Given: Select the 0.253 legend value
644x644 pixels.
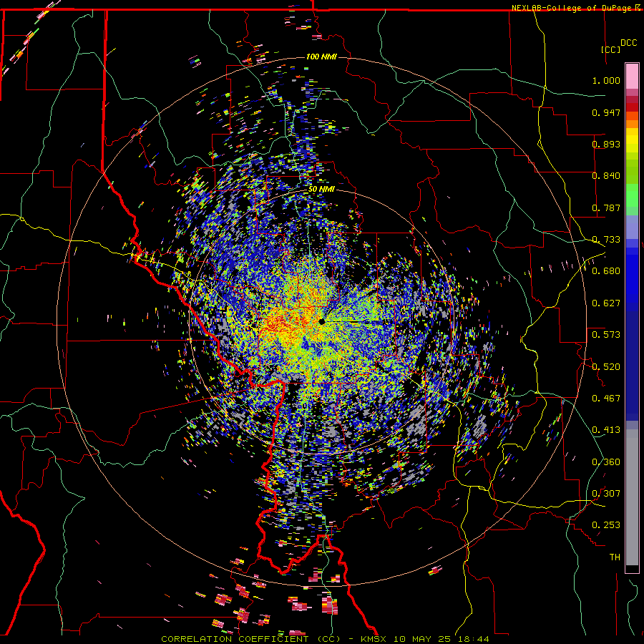Looking at the screenshot, I should pos(606,525).
